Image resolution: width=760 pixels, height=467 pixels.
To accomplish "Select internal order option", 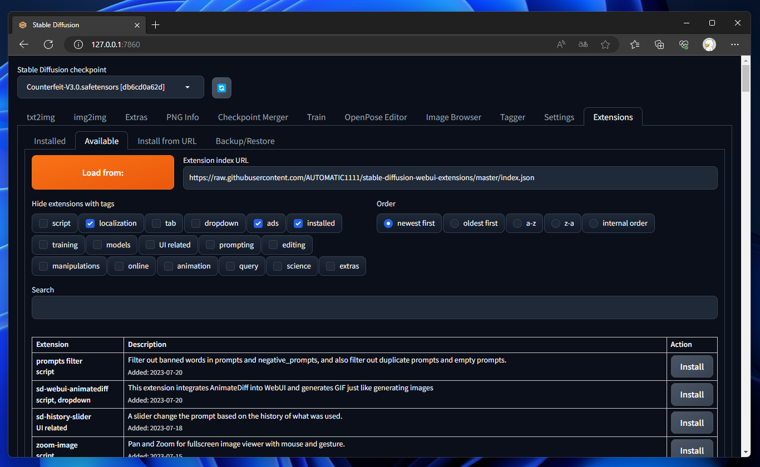I will pyautogui.click(x=593, y=224).
